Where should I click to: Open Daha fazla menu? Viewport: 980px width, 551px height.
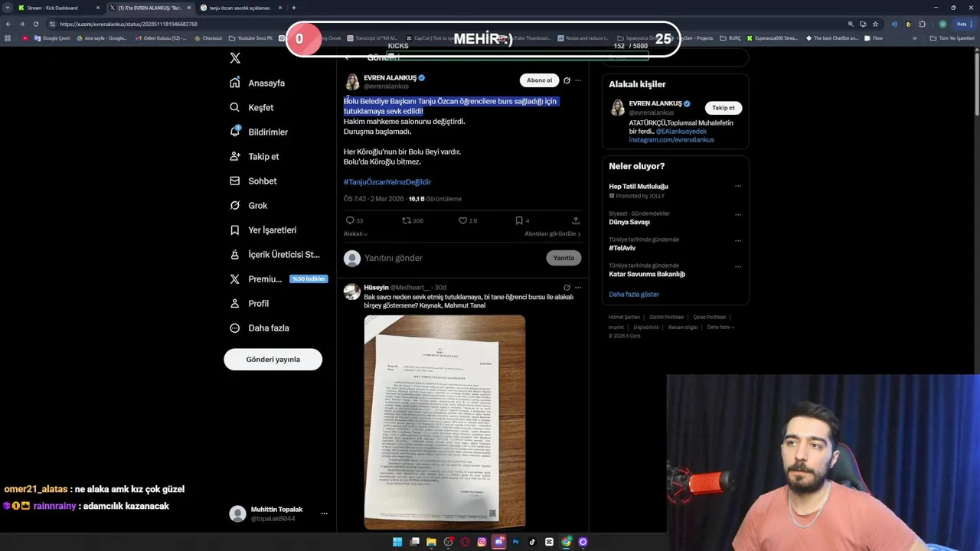point(259,328)
